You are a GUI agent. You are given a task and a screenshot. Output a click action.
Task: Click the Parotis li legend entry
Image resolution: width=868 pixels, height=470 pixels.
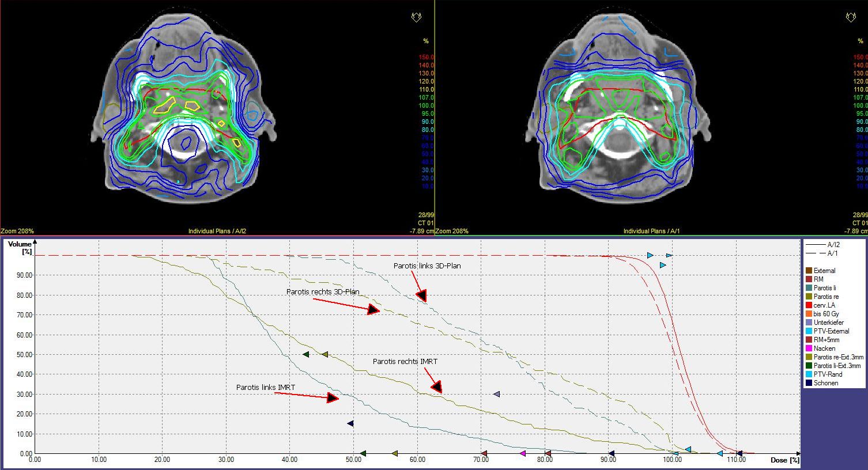click(826, 288)
